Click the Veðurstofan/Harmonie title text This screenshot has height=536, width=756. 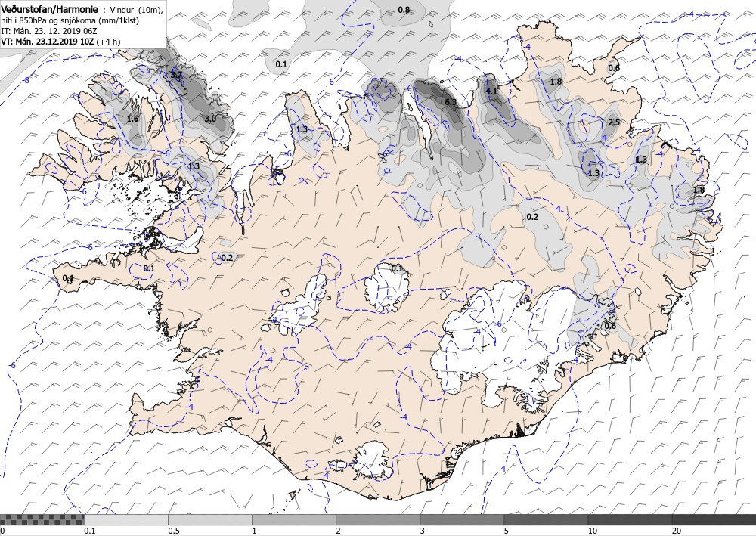click(50, 9)
